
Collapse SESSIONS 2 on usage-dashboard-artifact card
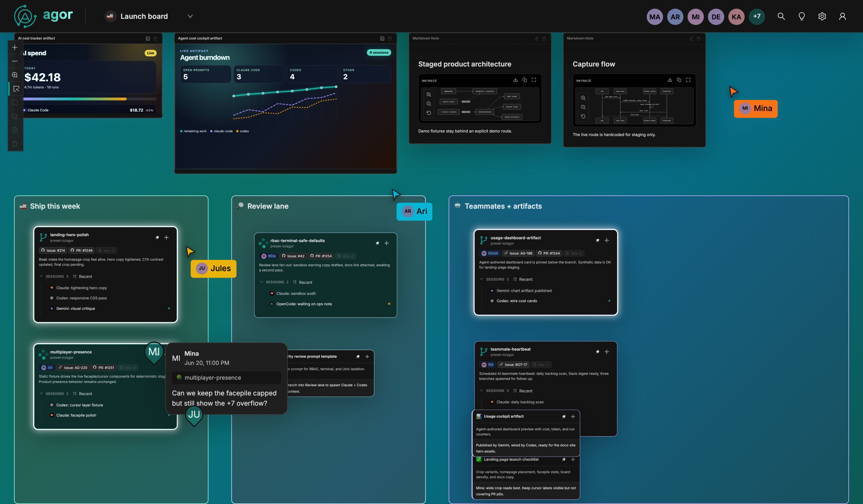[x=481, y=280]
